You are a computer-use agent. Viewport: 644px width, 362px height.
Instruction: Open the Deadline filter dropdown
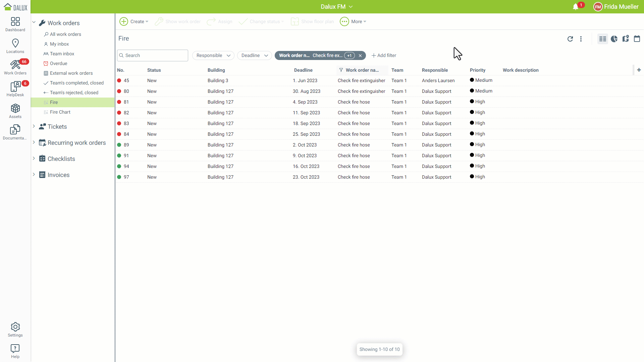[x=254, y=56]
